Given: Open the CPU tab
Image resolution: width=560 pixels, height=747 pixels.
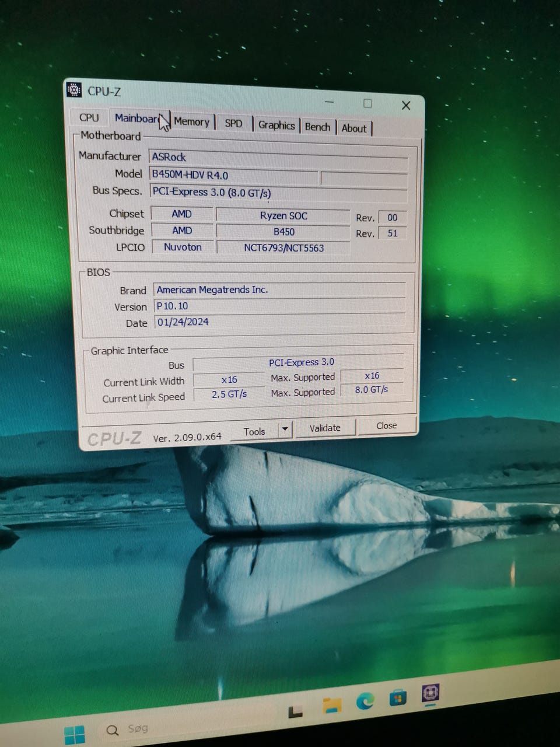Looking at the screenshot, I should 89,117.
